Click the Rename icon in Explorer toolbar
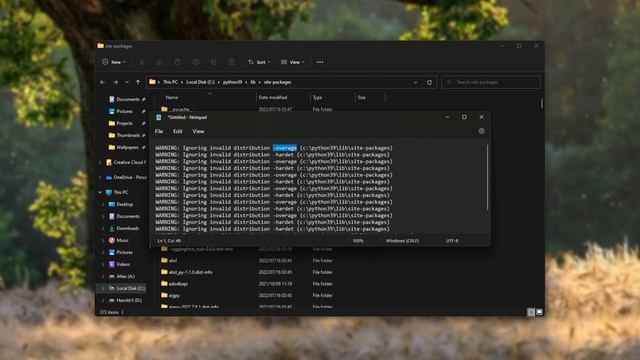Image resolution: width=640 pixels, height=360 pixels. 196,62
